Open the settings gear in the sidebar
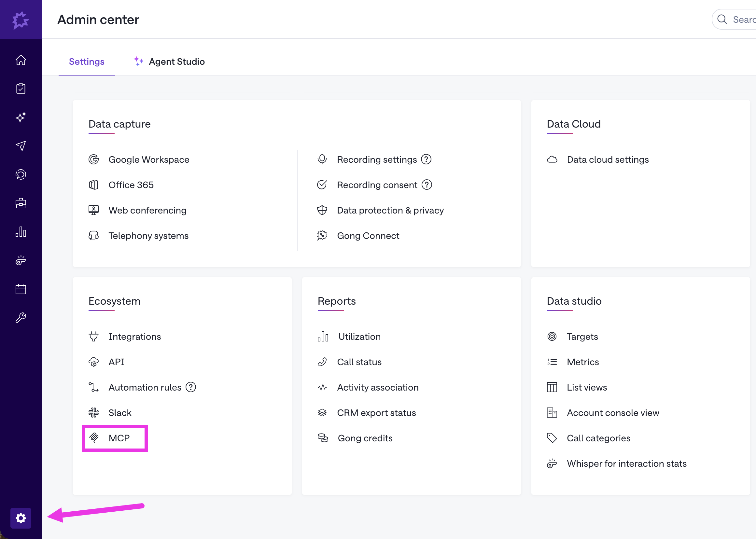 (21, 518)
